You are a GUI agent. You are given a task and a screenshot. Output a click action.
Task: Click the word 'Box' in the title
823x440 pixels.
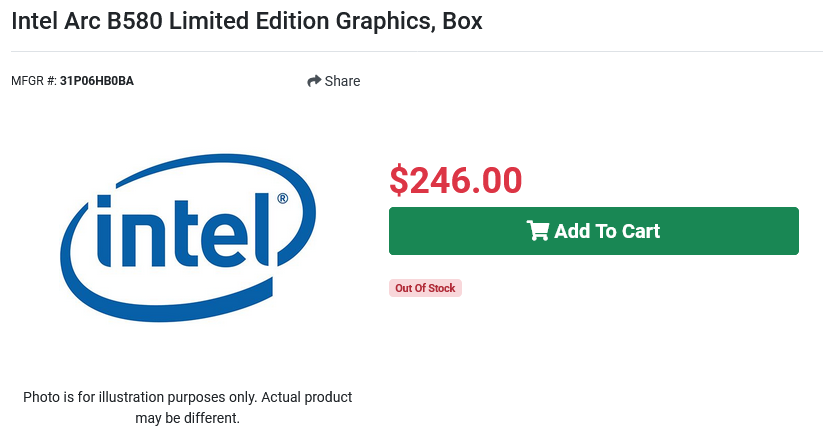pyautogui.click(x=462, y=20)
